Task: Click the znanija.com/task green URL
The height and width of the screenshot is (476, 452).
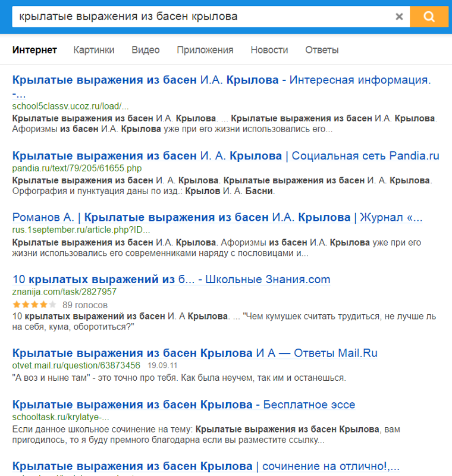Action: pos(64,292)
